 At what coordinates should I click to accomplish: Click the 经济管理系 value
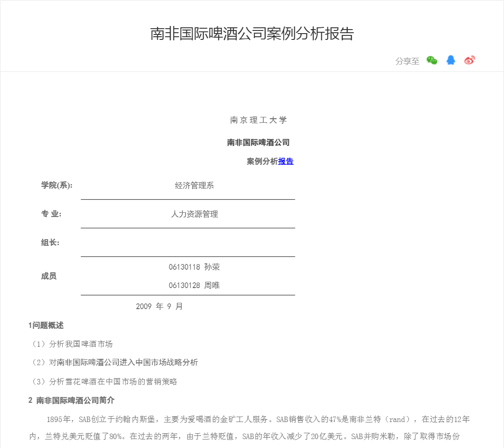194,185
